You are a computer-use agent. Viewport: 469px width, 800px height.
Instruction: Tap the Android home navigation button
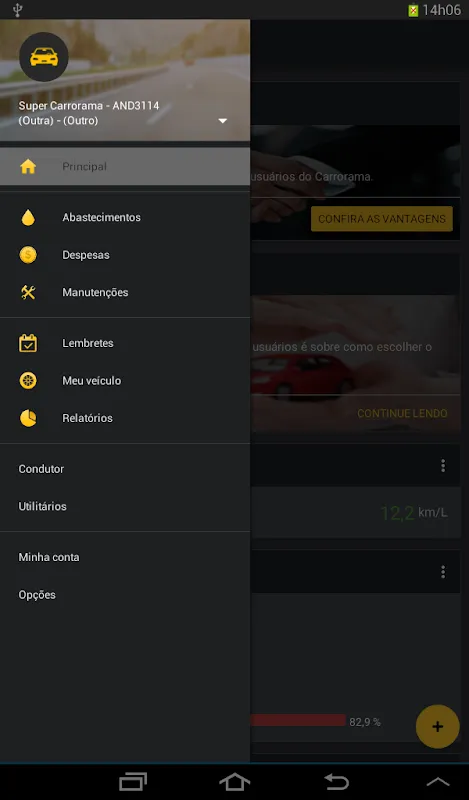235,781
